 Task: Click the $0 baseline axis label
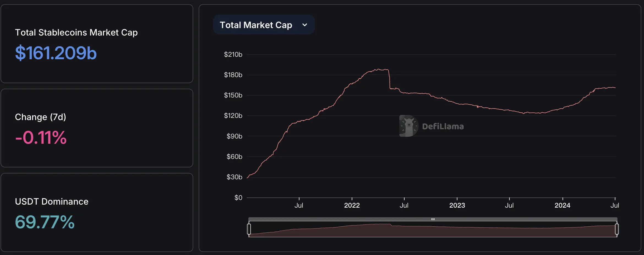238,198
